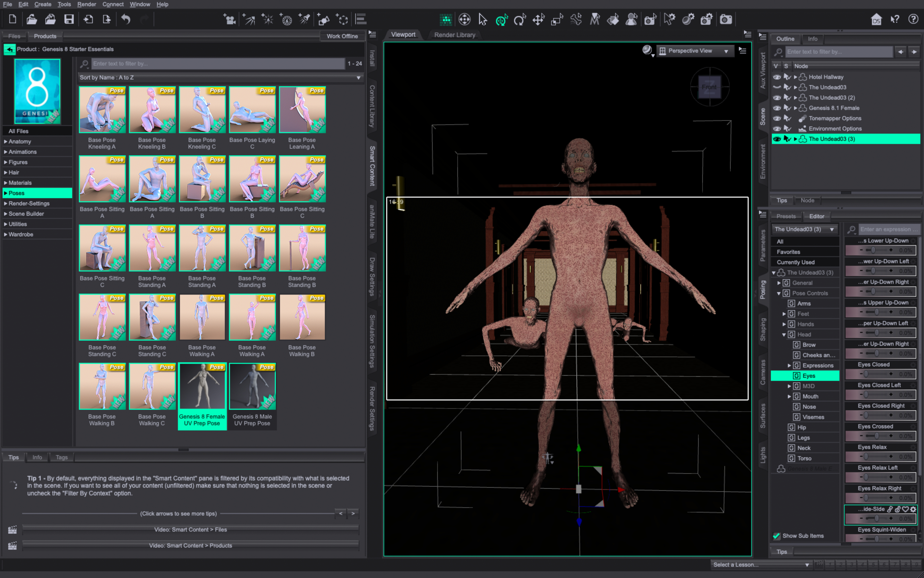The width and height of the screenshot is (924, 578).
Task: Click the What's This pointer help icon
Action: (895, 19)
